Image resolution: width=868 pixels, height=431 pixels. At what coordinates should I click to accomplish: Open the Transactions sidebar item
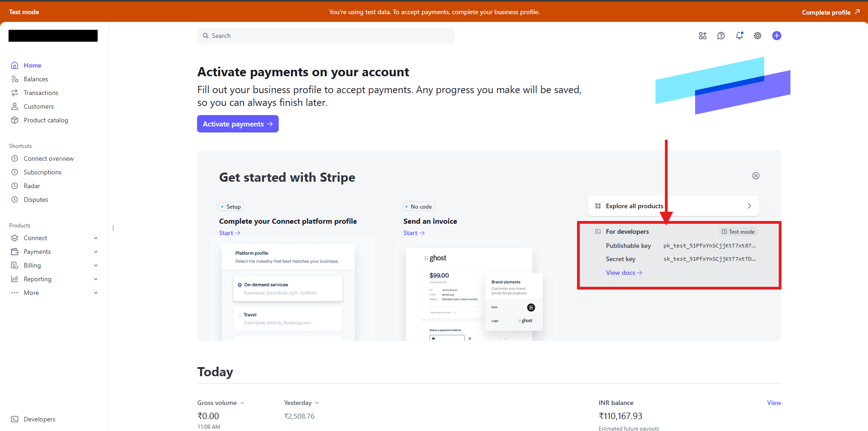click(41, 93)
